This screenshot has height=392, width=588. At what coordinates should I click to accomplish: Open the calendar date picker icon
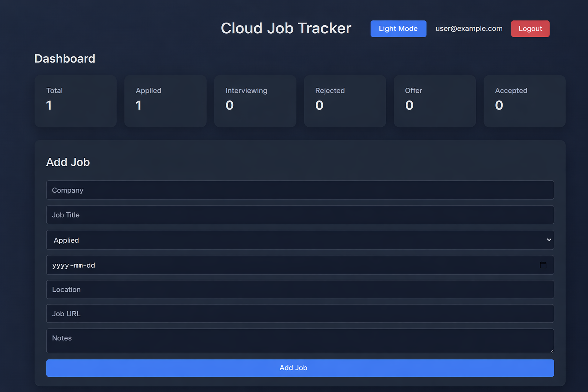click(x=543, y=265)
